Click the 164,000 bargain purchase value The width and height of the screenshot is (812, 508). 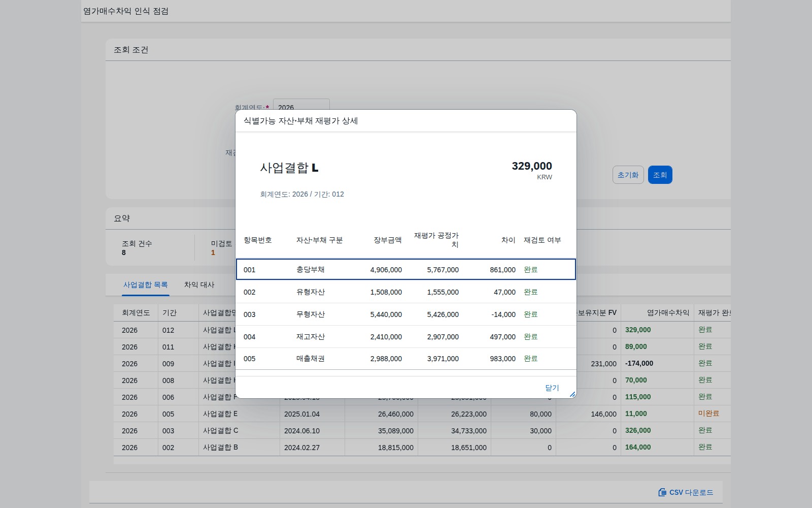(638, 447)
